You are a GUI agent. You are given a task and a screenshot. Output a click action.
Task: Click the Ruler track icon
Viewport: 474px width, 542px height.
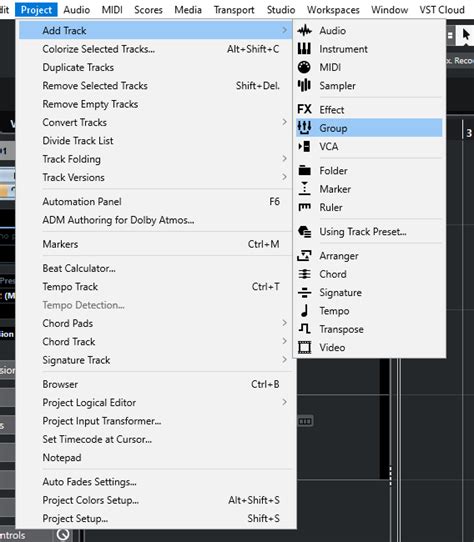[x=304, y=207]
